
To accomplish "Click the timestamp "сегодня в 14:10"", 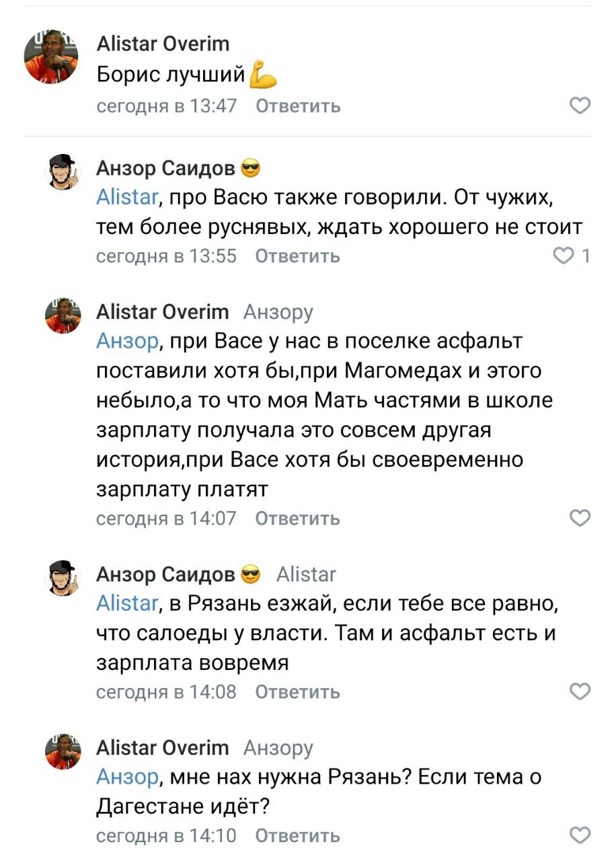I will [167, 836].
